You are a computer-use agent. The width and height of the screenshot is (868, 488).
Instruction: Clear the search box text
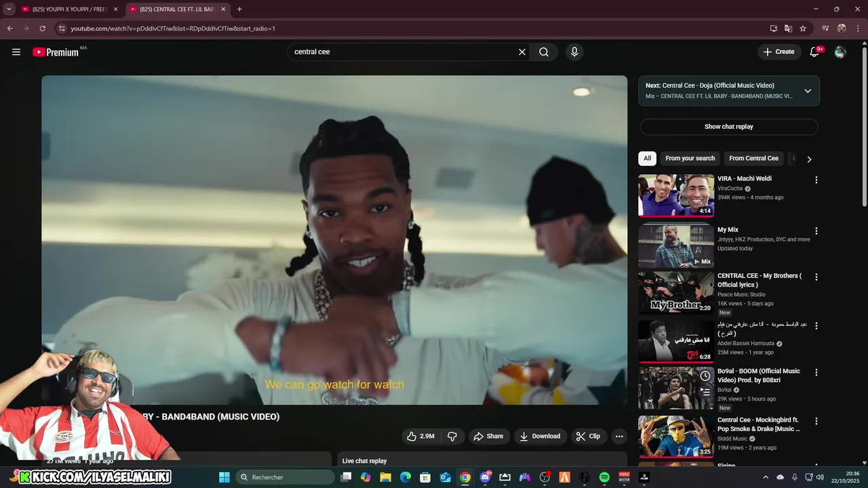click(522, 52)
